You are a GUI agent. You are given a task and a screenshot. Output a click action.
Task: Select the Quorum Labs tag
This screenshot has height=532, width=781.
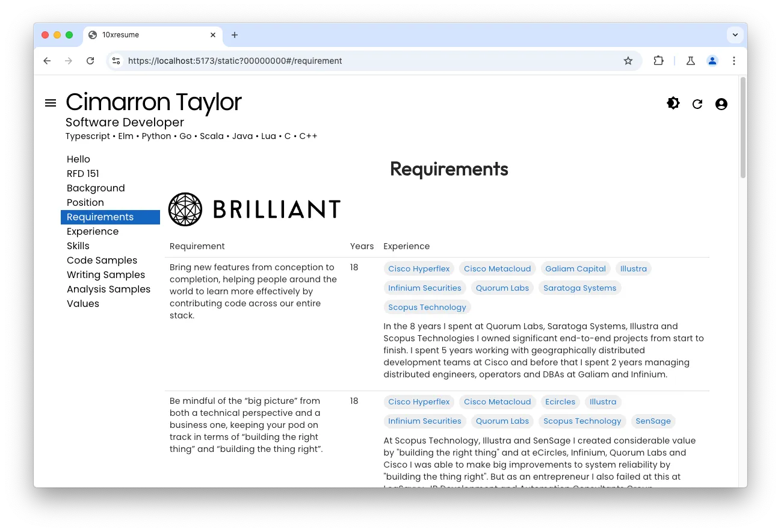[502, 288]
